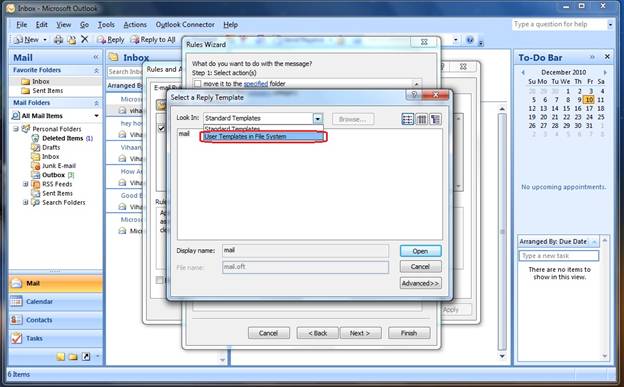Click the Open button

tap(420, 251)
